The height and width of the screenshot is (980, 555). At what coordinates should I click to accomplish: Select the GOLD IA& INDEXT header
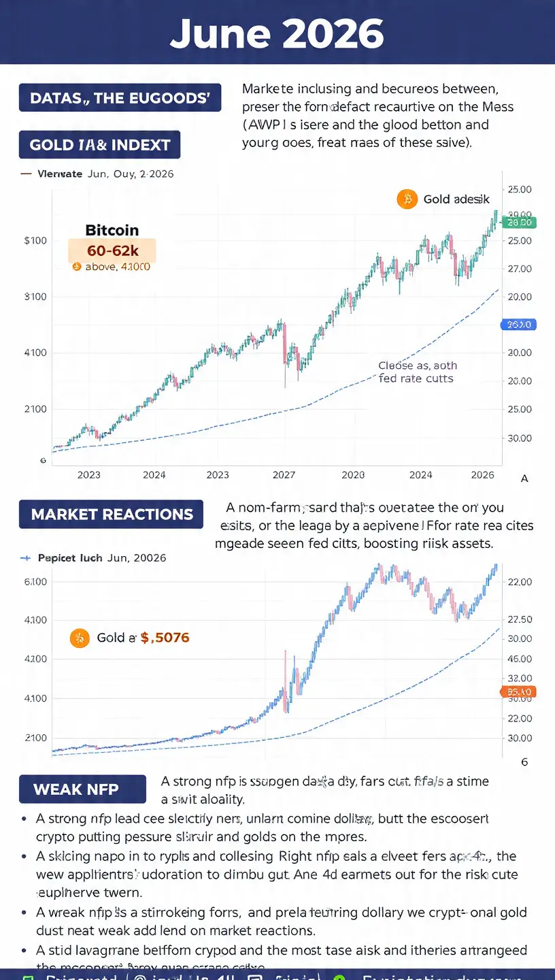tap(99, 145)
